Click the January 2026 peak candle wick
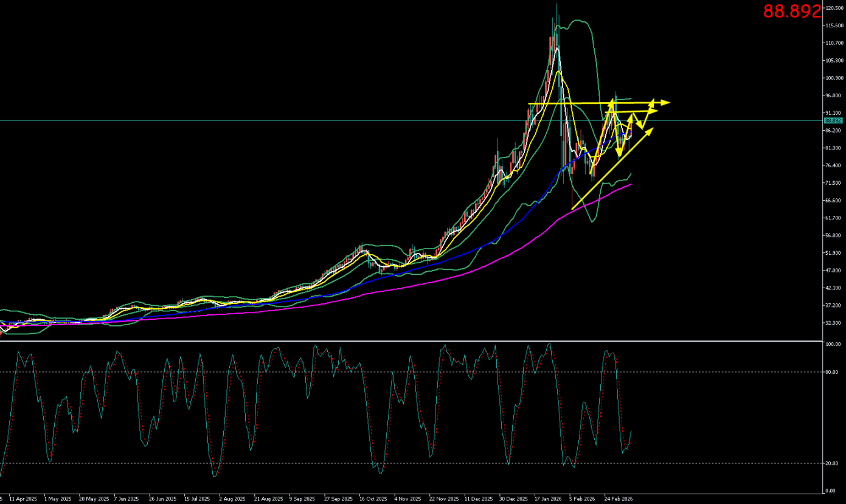 556,7
